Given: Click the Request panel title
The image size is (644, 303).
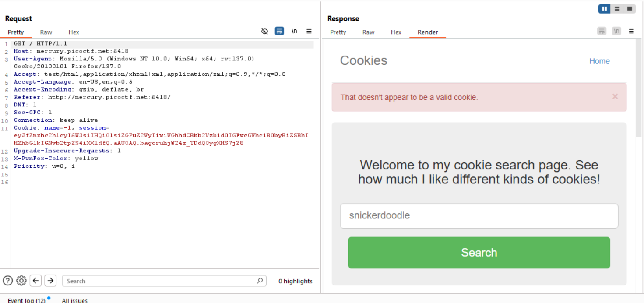Looking at the screenshot, I should point(18,18).
